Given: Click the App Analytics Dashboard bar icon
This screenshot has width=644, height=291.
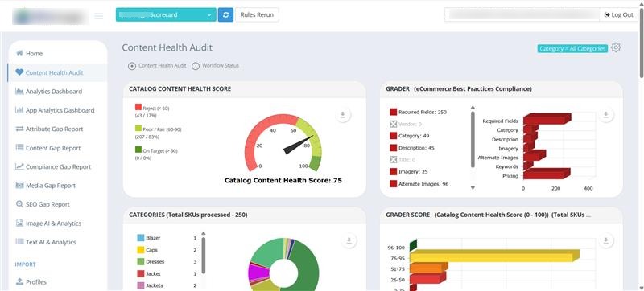Looking at the screenshot, I should pyautogui.click(x=19, y=110).
